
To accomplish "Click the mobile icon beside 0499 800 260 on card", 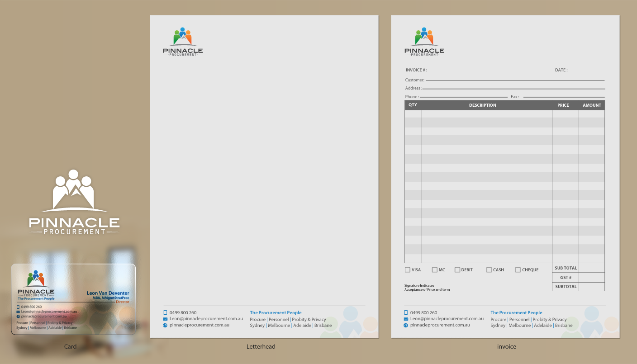I will (18, 307).
